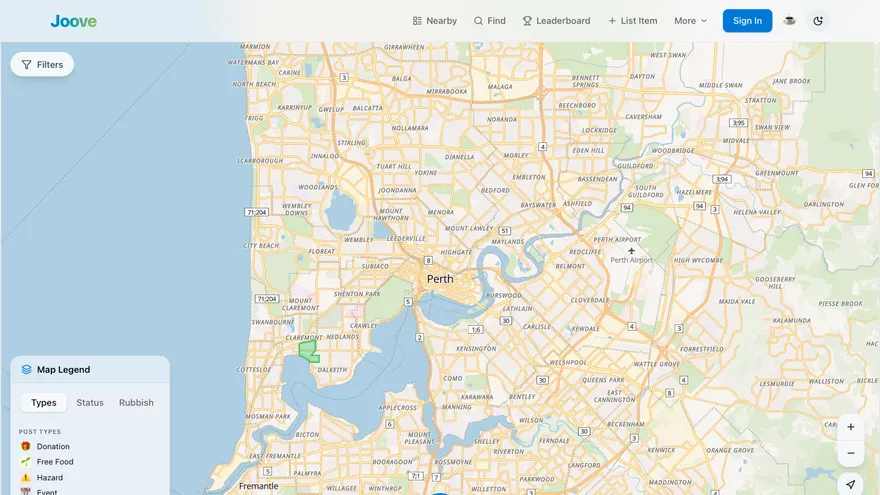Click the Kalamunda suburb label
880x495 pixels.
791,320
